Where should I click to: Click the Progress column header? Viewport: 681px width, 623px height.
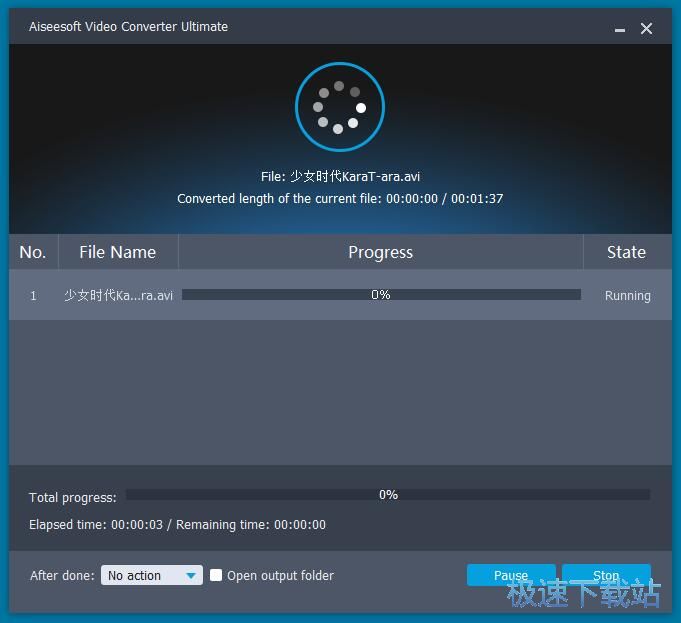(380, 252)
